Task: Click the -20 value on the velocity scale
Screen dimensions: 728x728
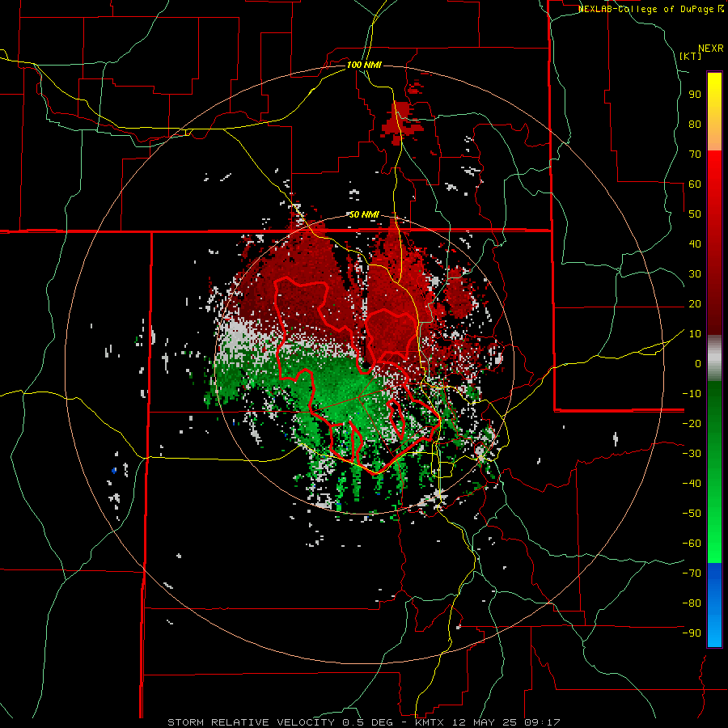Action: coord(692,424)
